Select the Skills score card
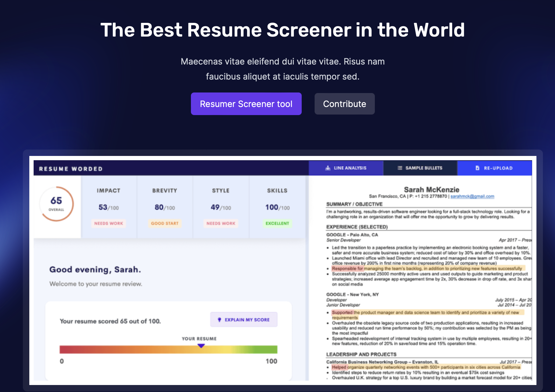This screenshot has width=555, height=392. [277, 207]
